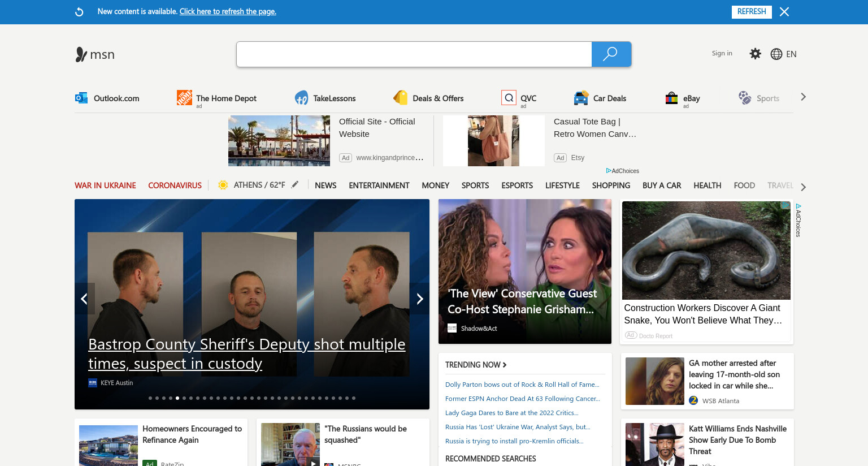Image resolution: width=868 pixels, height=466 pixels.
Task: Open the TakeLessons shortcut icon
Action: (x=301, y=98)
